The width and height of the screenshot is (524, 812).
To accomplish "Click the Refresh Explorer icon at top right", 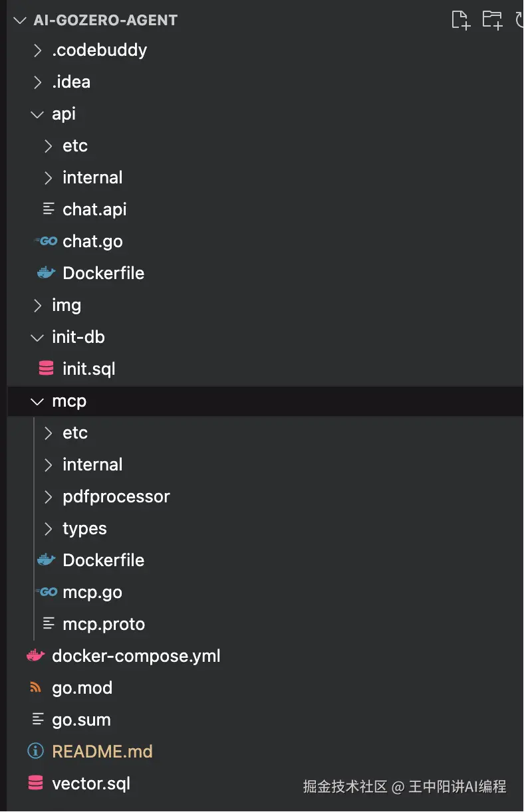I will pos(519,20).
